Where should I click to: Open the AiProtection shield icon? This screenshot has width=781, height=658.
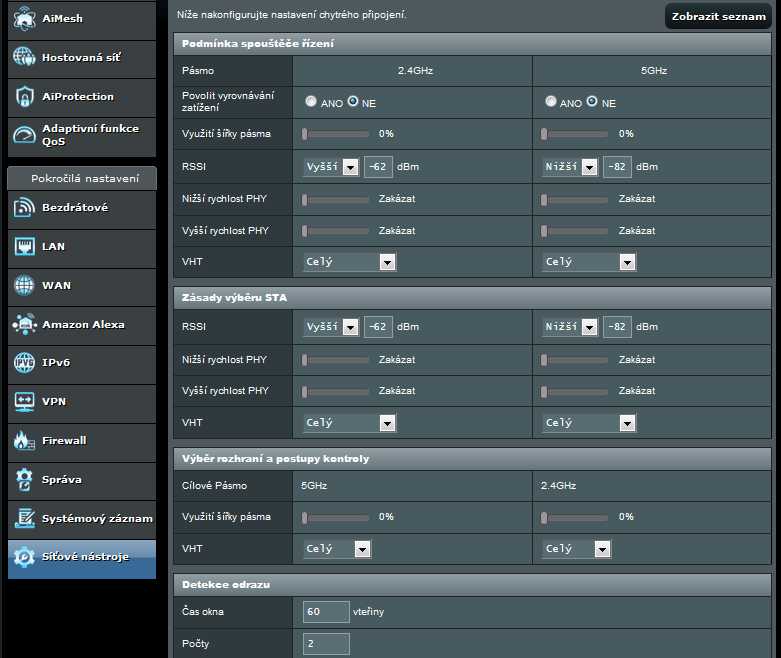coord(24,97)
